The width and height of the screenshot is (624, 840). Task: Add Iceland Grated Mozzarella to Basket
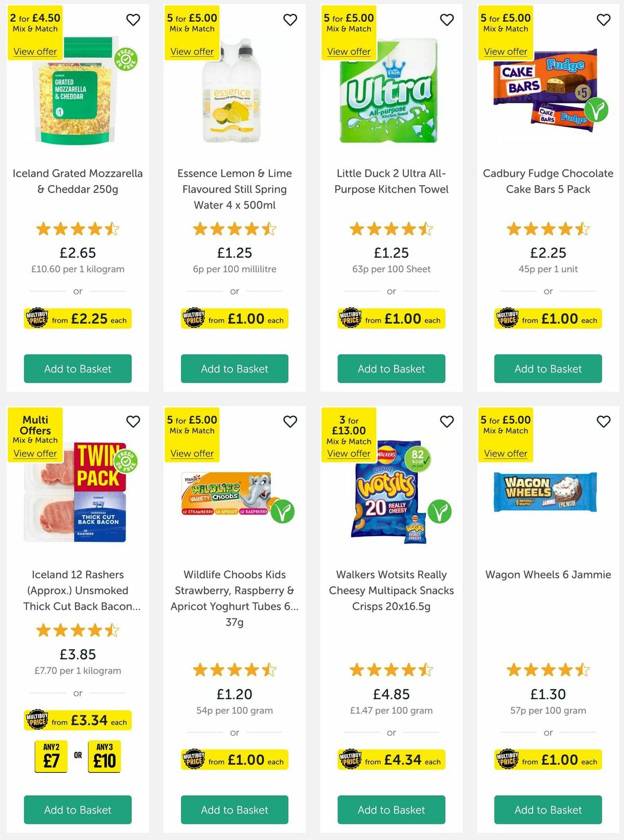tap(77, 369)
